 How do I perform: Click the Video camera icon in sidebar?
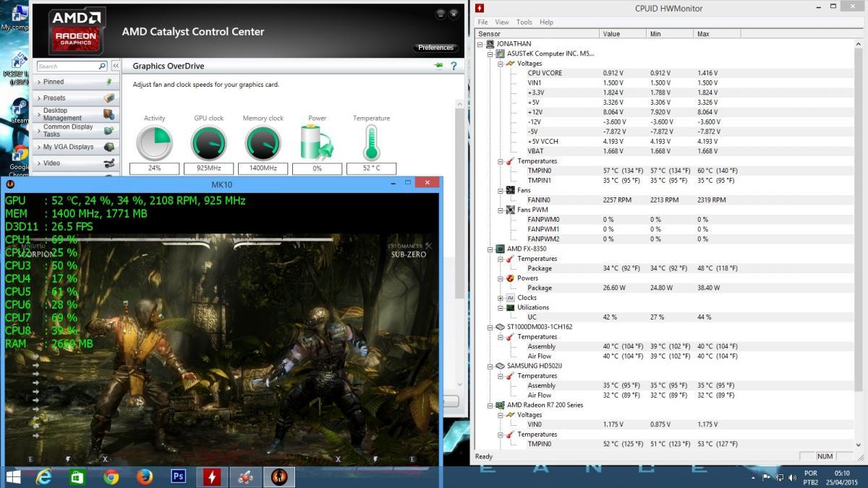click(x=109, y=163)
